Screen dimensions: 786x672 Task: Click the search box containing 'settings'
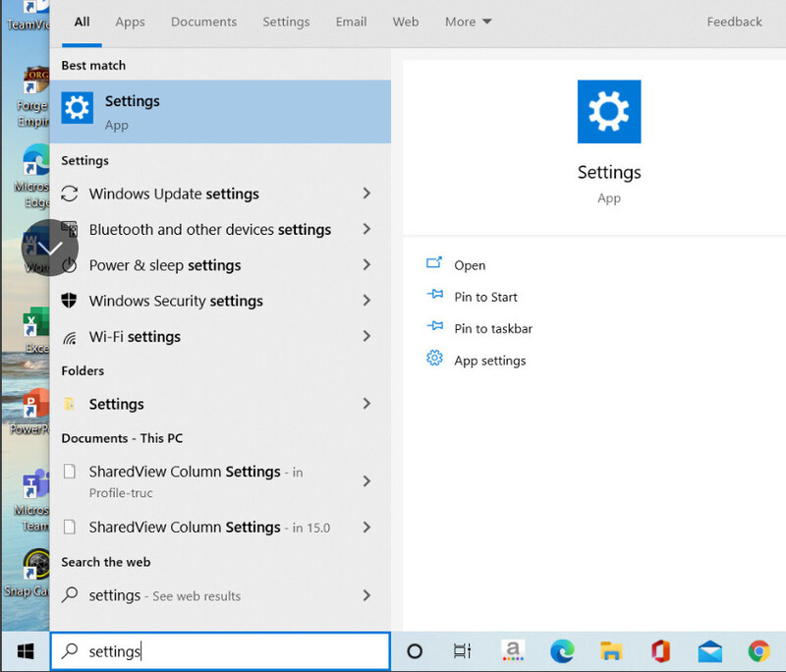220,651
